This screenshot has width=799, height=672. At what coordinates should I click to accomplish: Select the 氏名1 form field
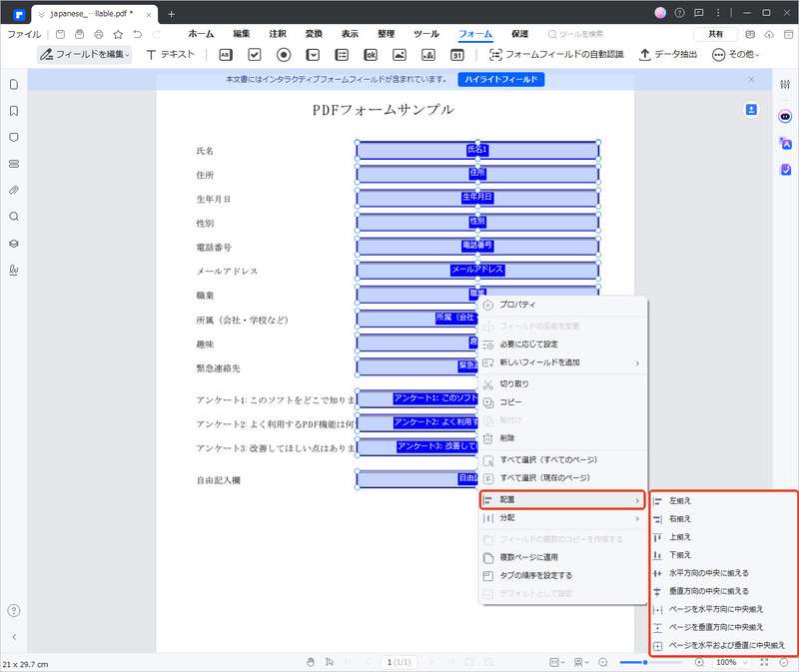(477, 151)
